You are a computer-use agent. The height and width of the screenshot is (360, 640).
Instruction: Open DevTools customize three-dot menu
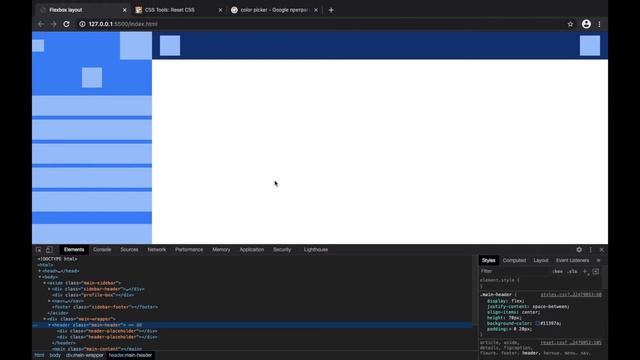(x=590, y=250)
